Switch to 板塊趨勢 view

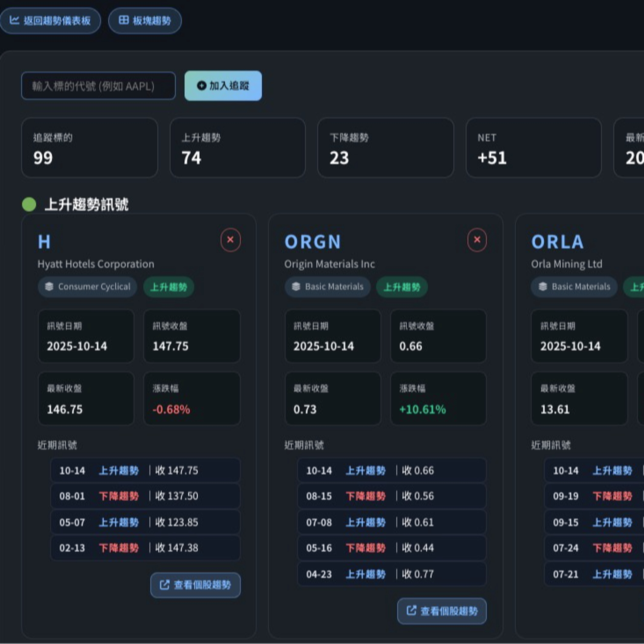tap(145, 20)
